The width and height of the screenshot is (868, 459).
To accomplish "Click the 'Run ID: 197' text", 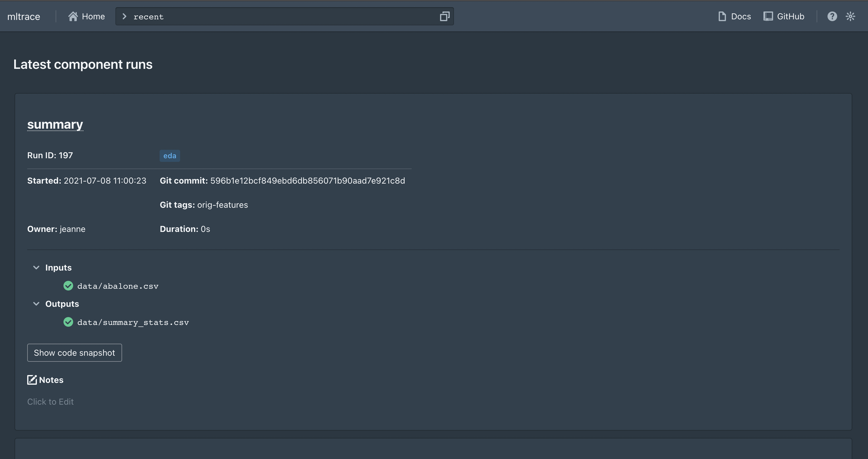I will tap(50, 155).
